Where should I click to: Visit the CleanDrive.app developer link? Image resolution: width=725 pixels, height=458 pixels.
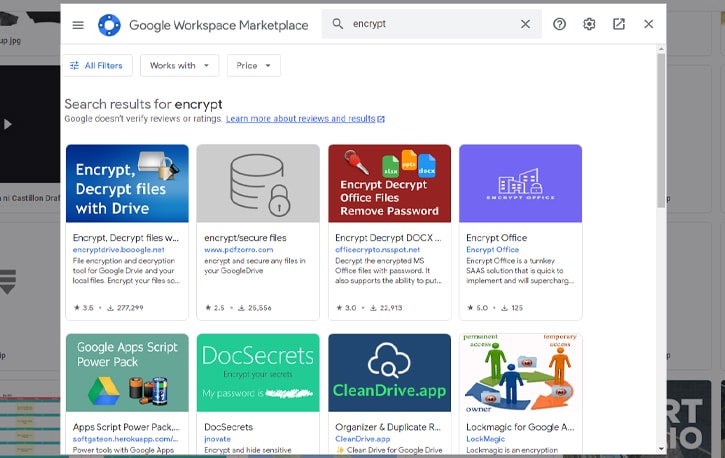[362, 439]
